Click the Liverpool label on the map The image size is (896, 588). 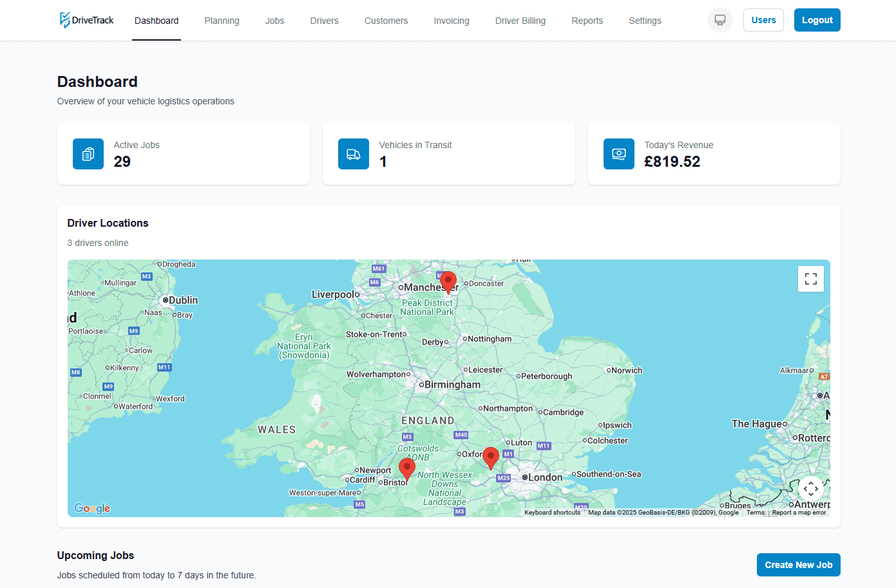tap(332, 294)
